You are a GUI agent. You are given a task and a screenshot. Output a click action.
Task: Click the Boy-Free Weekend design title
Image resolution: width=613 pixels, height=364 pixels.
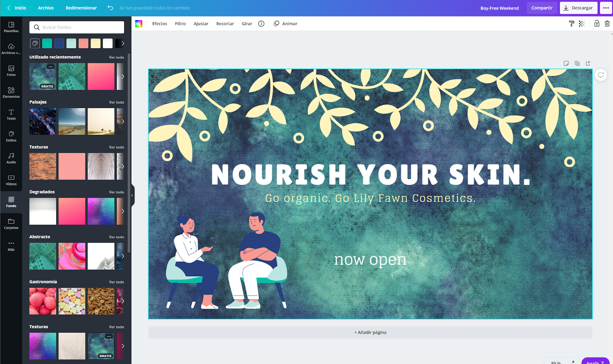point(500,8)
